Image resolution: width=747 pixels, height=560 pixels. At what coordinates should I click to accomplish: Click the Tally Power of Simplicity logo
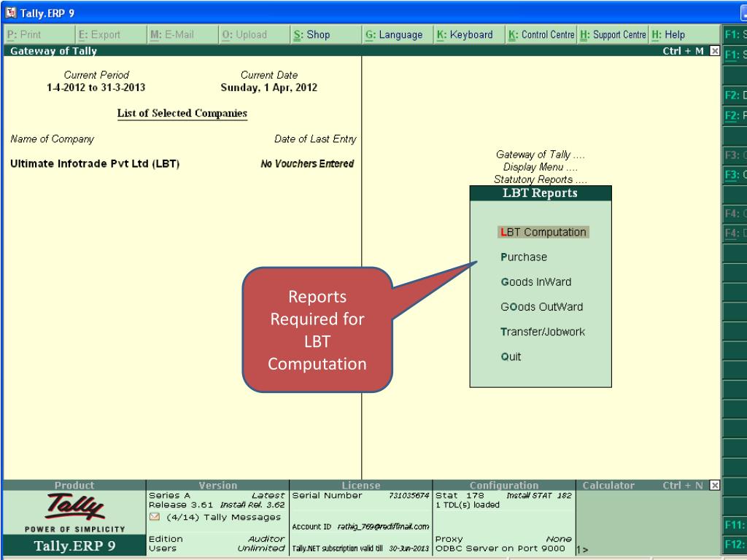coord(74,513)
